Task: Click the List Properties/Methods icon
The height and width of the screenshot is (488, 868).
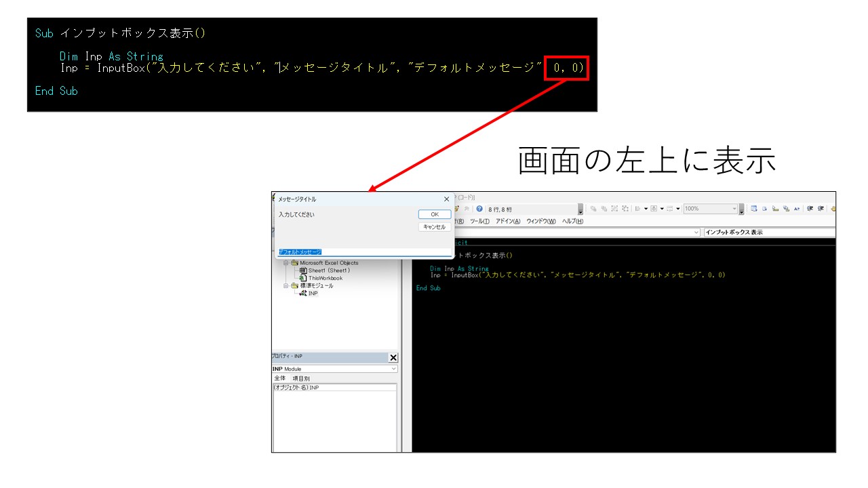Action: click(753, 209)
